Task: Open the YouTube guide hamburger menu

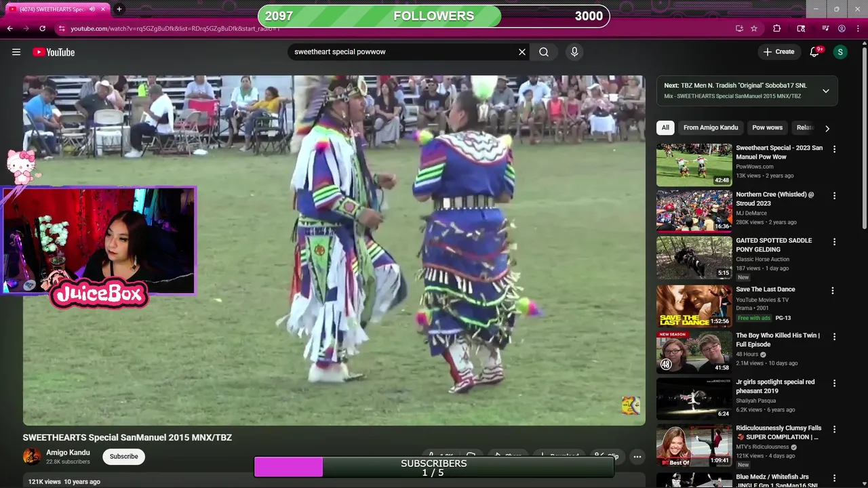Action: pyautogui.click(x=16, y=52)
